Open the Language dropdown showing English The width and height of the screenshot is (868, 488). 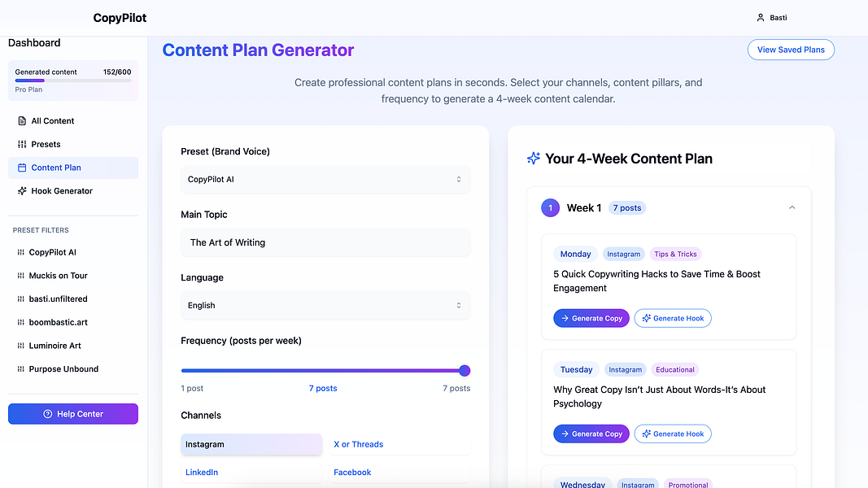tap(325, 306)
